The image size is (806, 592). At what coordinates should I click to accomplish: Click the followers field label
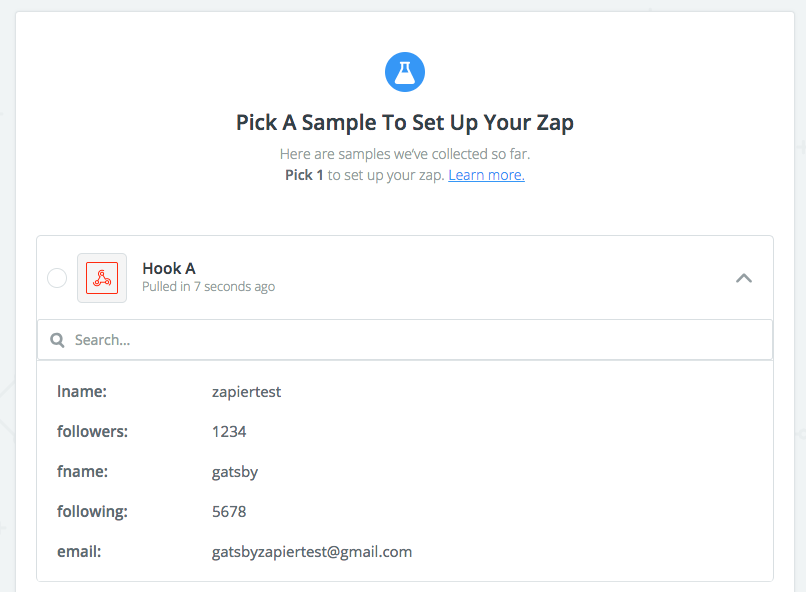tap(93, 432)
